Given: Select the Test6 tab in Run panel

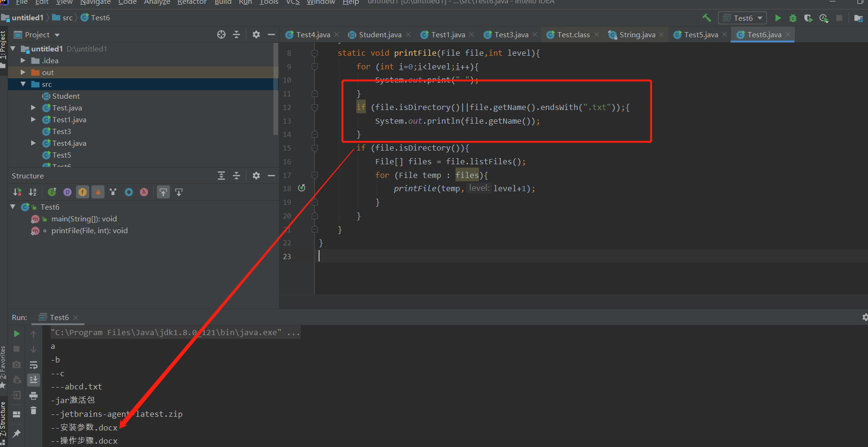Looking at the screenshot, I should pos(58,317).
